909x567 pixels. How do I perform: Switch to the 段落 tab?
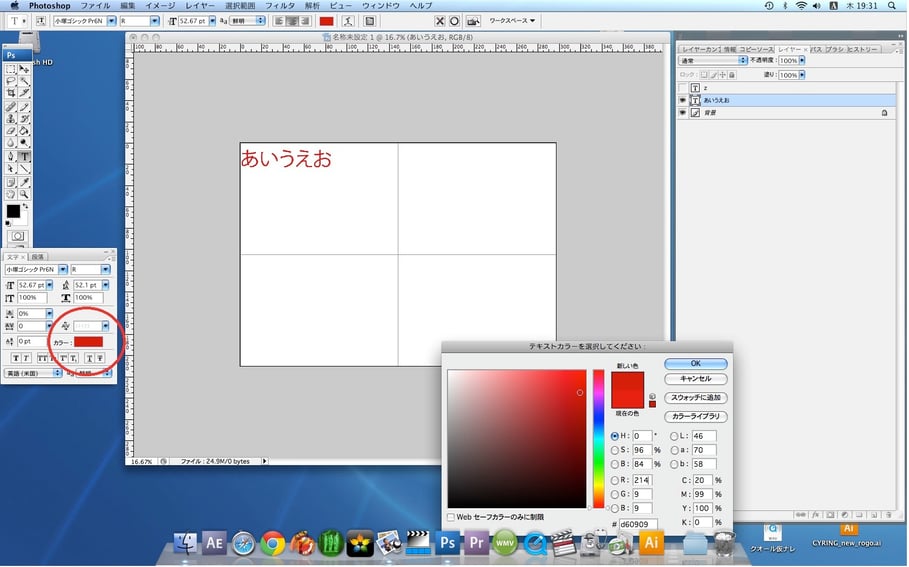(38, 257)
